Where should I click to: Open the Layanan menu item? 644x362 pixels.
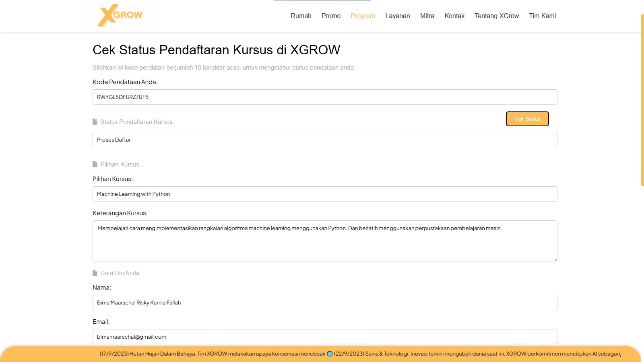click(x=398, y=16)
